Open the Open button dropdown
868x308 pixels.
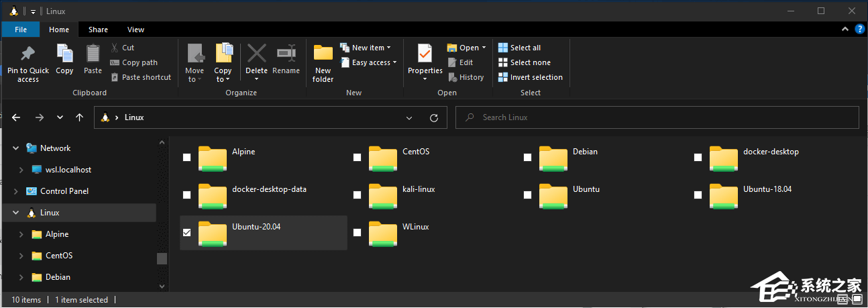[x=484, y=48]
